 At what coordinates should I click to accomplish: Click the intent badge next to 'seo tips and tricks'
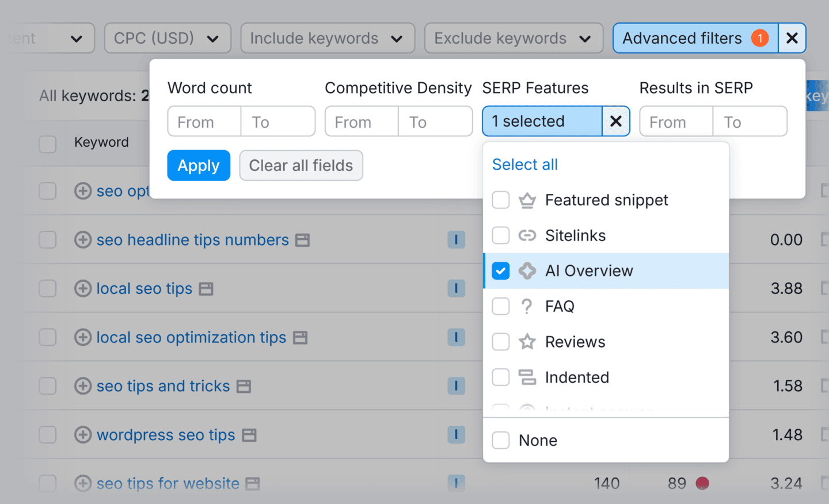457,386
